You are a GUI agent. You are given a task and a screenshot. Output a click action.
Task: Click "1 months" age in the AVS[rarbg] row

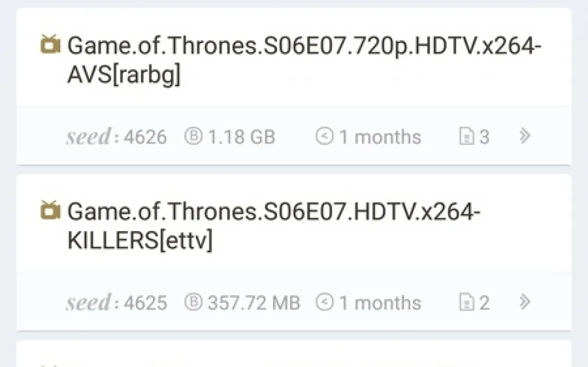(380, 137)
